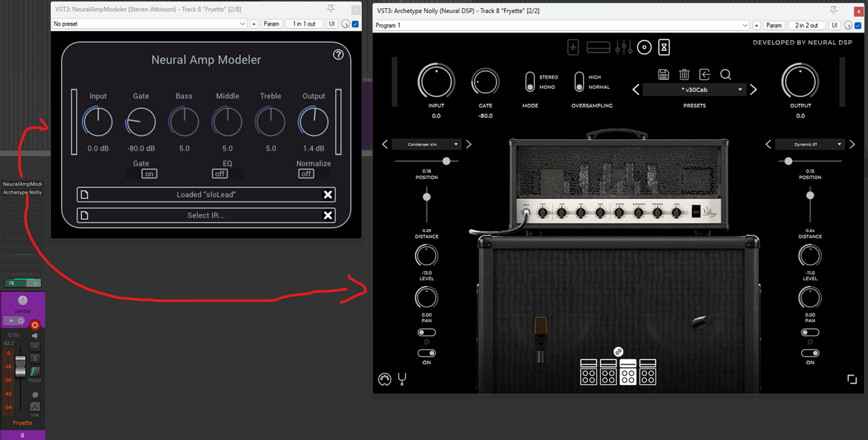Image resolution: width=868 pixels, height=440 pixels.
Task: Click file icon beside Select IR
Action: tap(84, 216)
